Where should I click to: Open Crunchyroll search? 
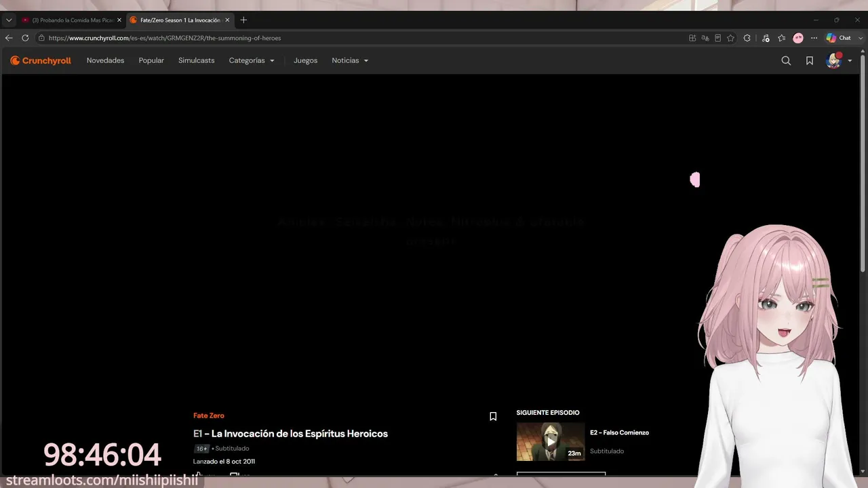point(786,60)
